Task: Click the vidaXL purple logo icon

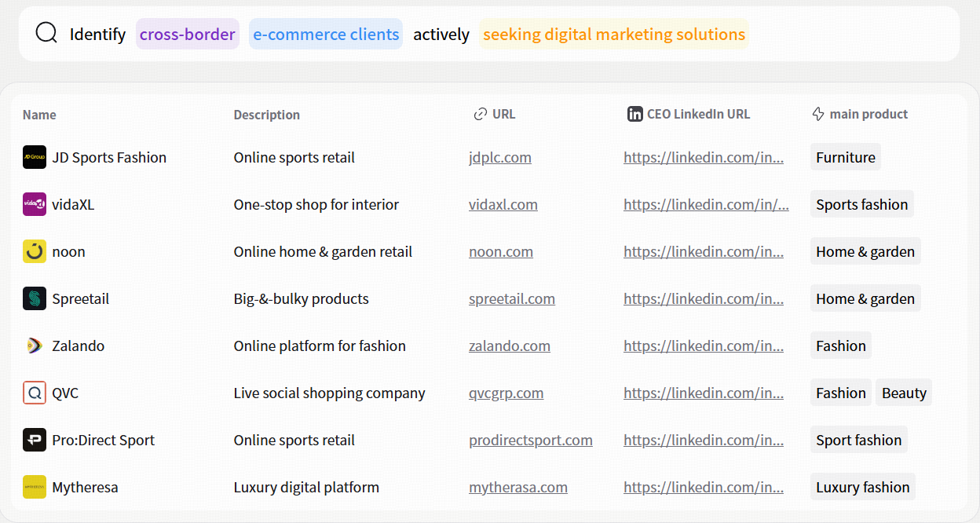Action: pos(35,204)
